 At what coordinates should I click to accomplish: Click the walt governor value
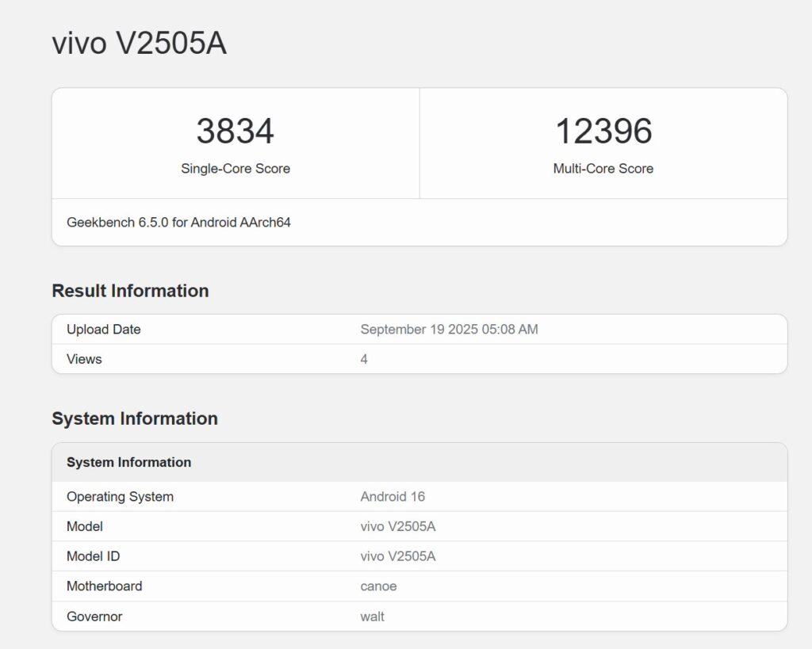(372, 617)
